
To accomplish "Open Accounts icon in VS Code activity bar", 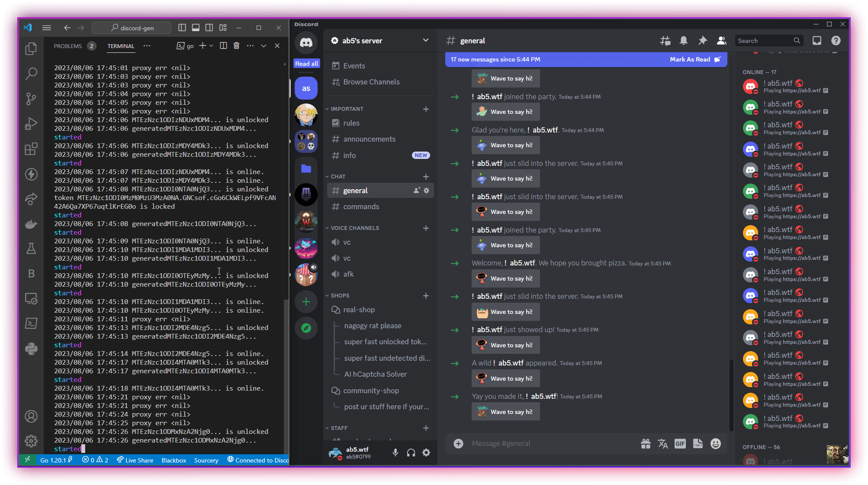I will click(x=31, y=417).
